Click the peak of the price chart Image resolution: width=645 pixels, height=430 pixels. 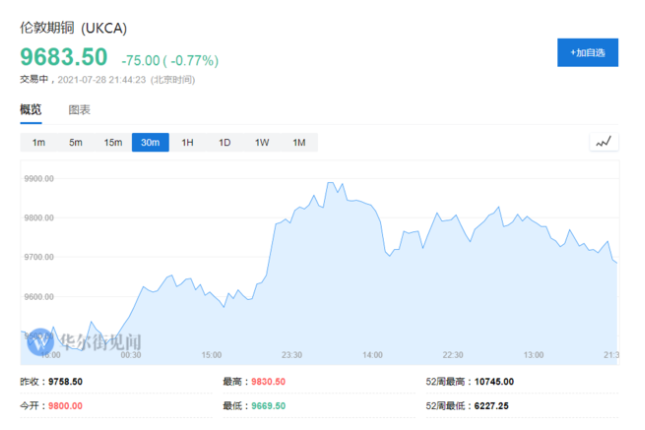click(330, 183)
